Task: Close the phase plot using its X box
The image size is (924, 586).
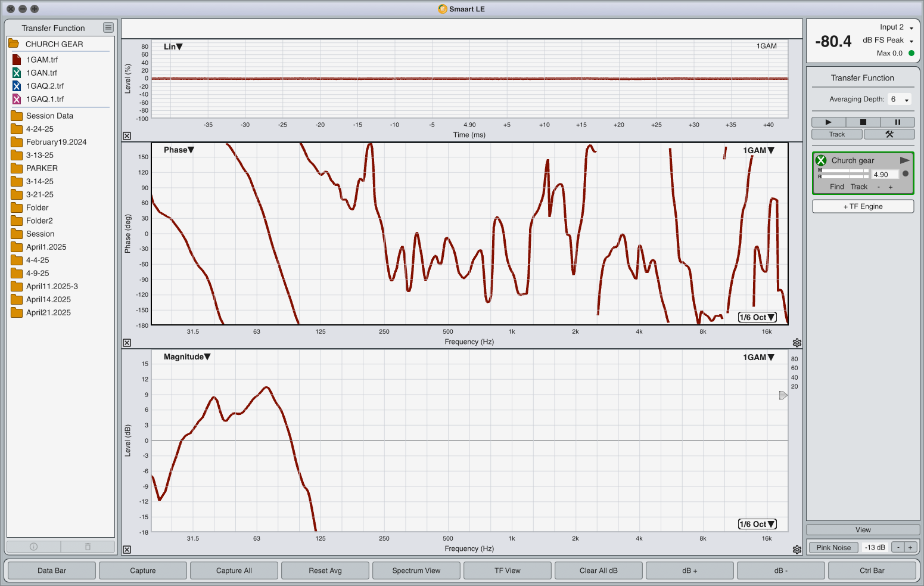Action: coord(127,343)
